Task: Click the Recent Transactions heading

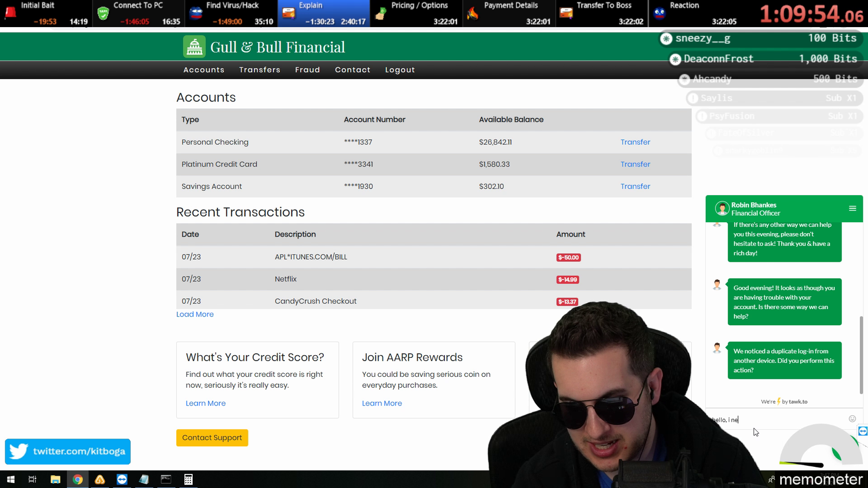Action: click(x=240, y=212)
